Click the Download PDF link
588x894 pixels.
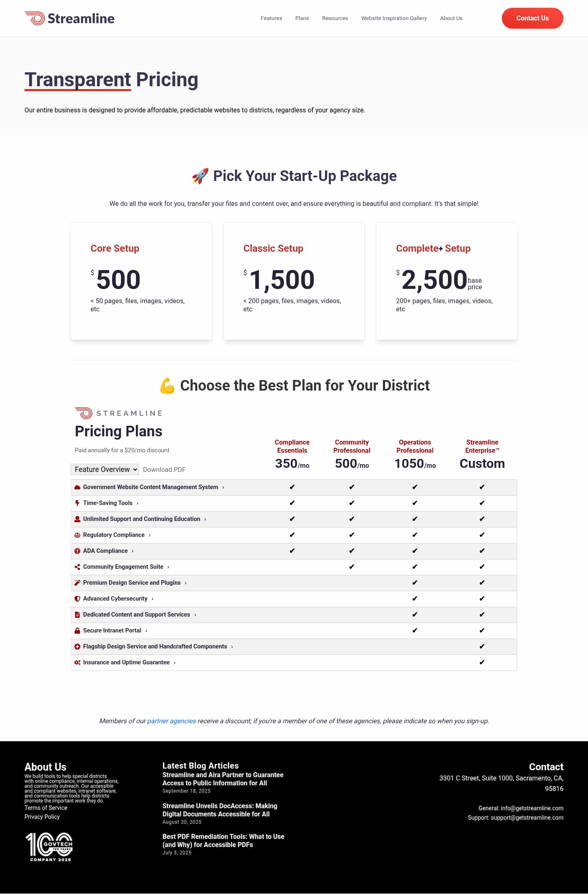(x=164, y=470)
